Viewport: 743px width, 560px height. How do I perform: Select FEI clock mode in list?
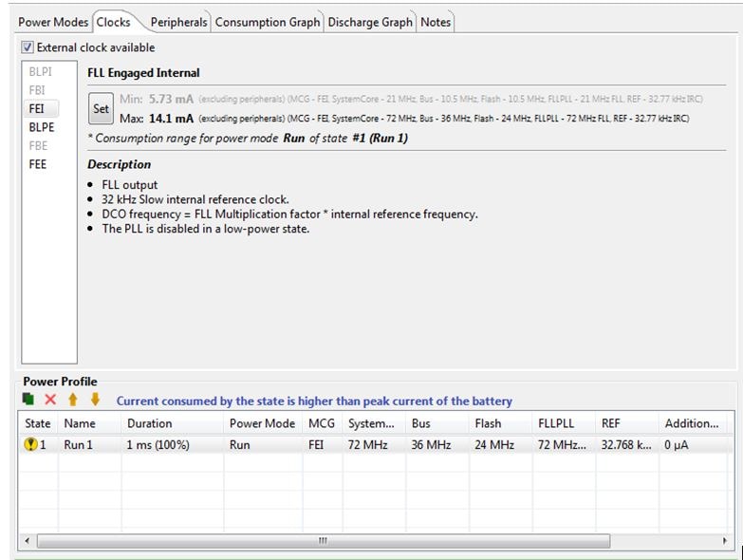click(37, 108)
